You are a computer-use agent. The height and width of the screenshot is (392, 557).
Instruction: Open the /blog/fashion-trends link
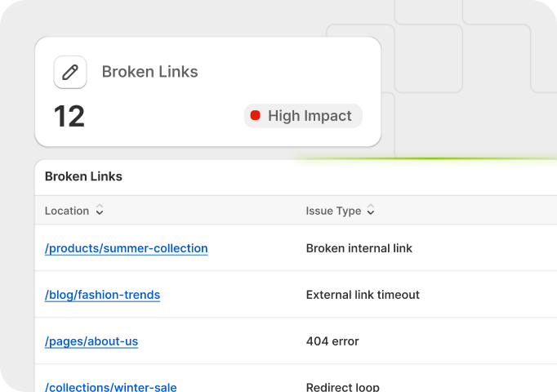coord(102,295)
